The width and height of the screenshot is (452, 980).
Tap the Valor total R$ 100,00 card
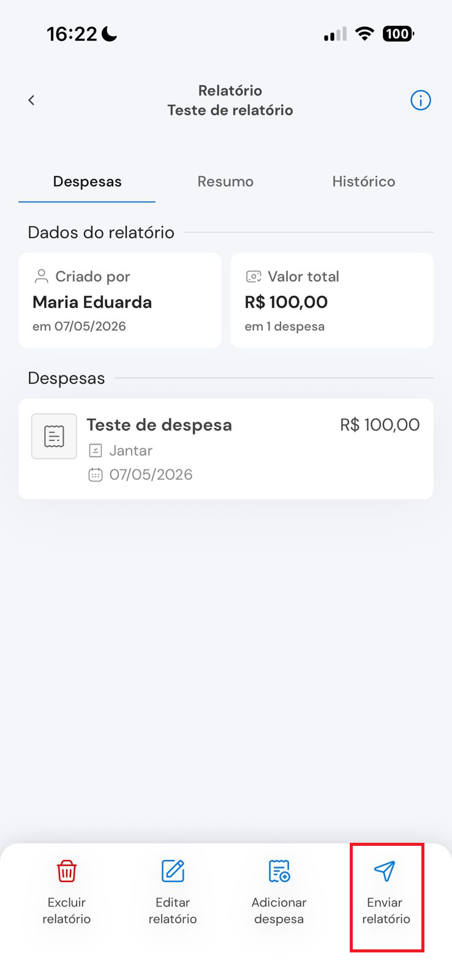(332, 301)
